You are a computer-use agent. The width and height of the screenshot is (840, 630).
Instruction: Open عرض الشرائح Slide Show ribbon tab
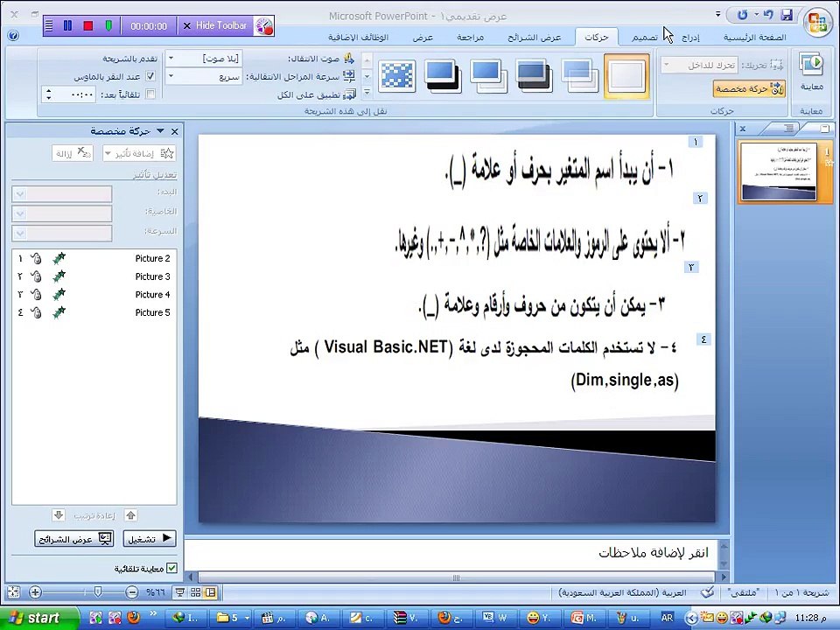click(534, 37)
